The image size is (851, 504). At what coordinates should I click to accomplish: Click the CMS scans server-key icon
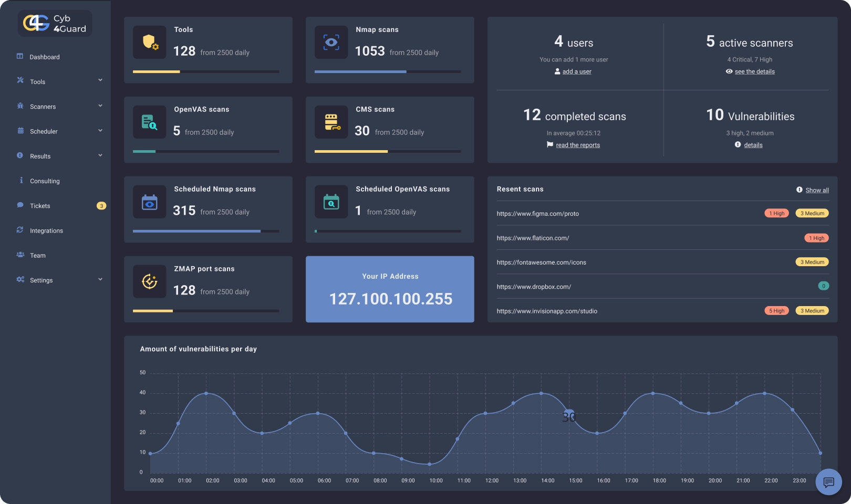coord(331,122)
